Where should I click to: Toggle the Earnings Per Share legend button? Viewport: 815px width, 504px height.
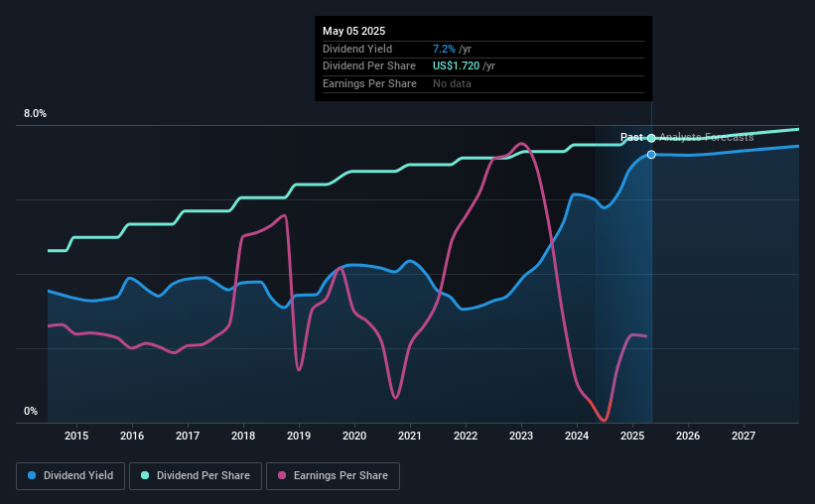click(x=334, y=476)
